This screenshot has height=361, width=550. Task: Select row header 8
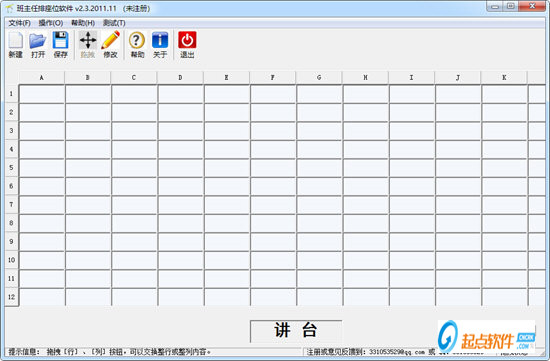pyautogui.click(x=12, y=223)
